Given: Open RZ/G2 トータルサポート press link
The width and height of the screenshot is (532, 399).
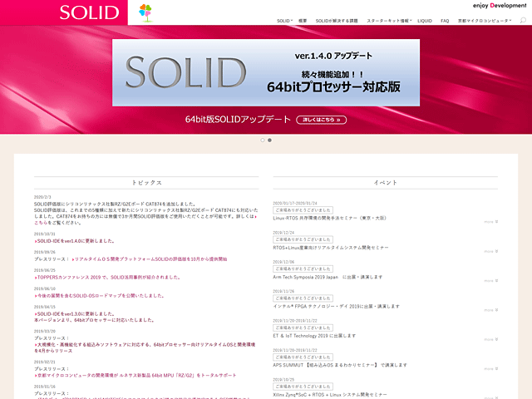Looking at the screenshot, I should tap(135, 376).
